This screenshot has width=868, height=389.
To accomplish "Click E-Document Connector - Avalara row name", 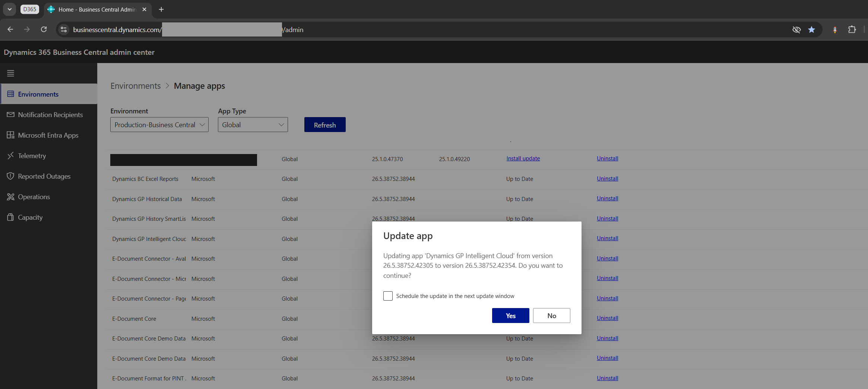I will (x=149, y=259).
